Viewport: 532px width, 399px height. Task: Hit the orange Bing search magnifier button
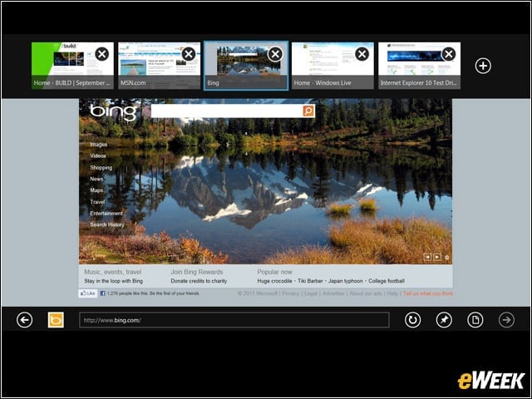pos(308,111)
